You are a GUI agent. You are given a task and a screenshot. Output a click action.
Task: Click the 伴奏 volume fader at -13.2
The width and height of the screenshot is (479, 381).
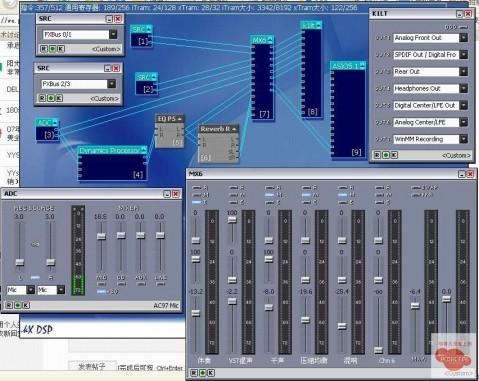[x=196, y=313]
